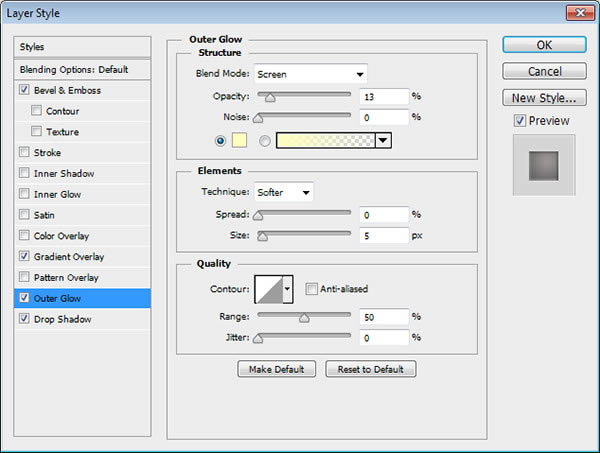Toggle the Drop Shadow checkbox
600x453 pixels.
(24, 318)
